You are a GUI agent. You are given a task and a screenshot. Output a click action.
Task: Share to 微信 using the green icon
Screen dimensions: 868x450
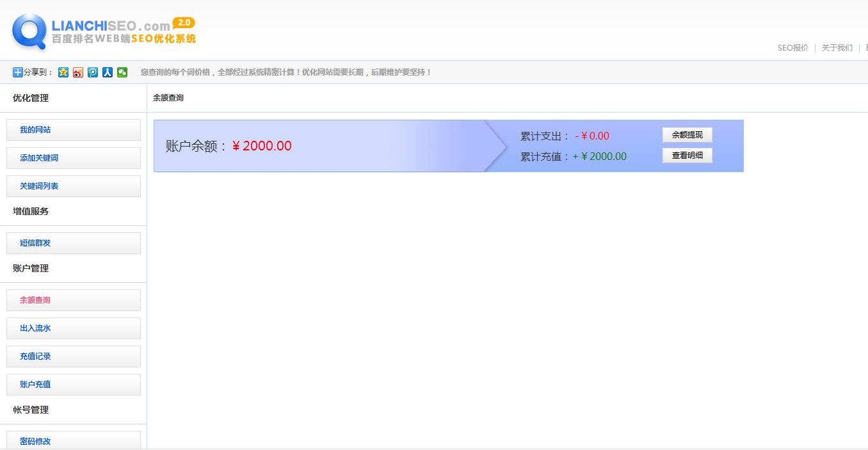click(122, 72)
